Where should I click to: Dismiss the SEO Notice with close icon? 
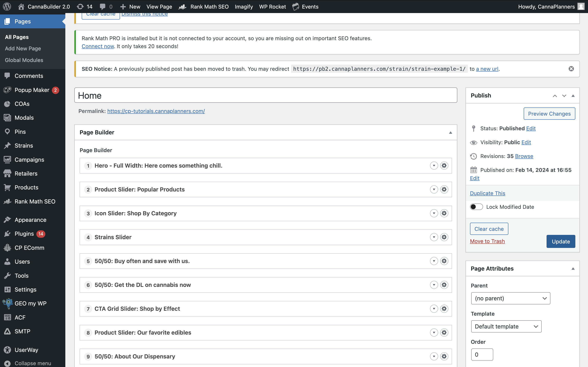(571, 69)
